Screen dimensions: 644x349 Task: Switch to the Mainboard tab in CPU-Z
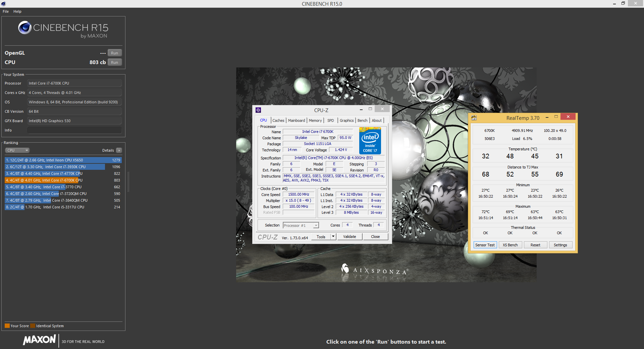(297, 120)
